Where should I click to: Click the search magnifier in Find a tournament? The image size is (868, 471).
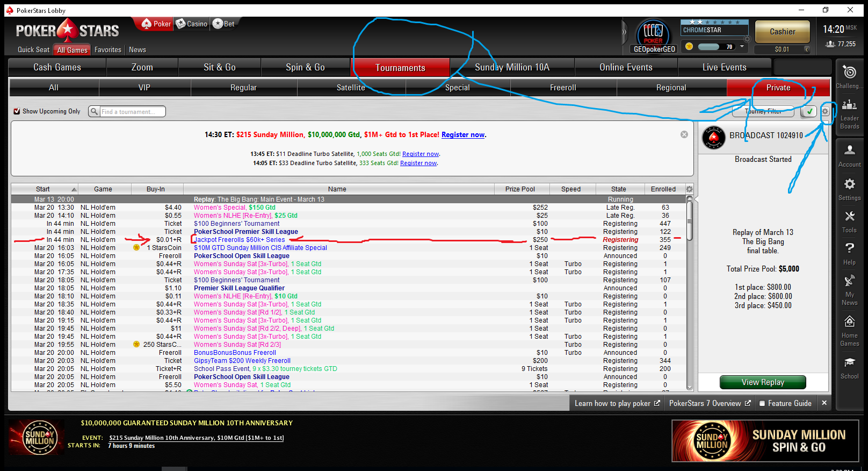pyautogui.click(x=95, y=111)
